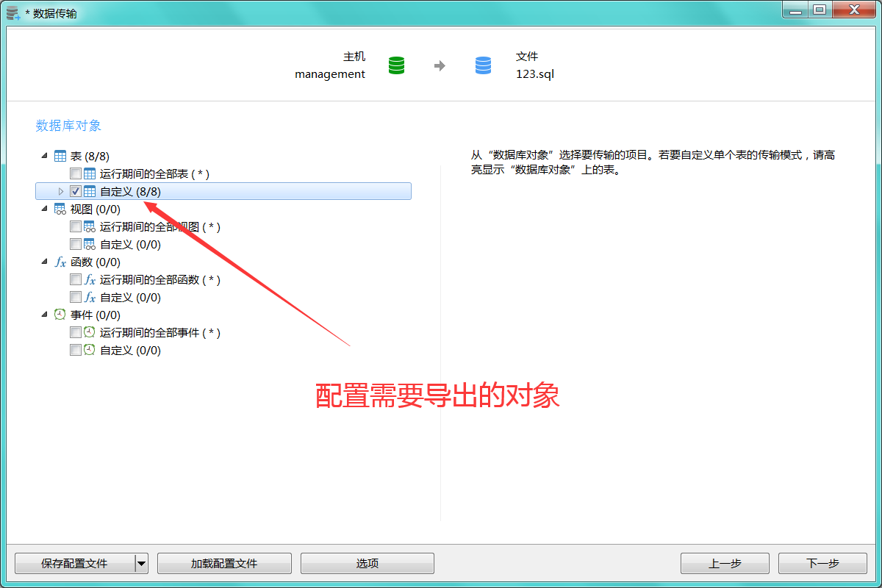Click the 加载配置文件 button

coord(224,564)
